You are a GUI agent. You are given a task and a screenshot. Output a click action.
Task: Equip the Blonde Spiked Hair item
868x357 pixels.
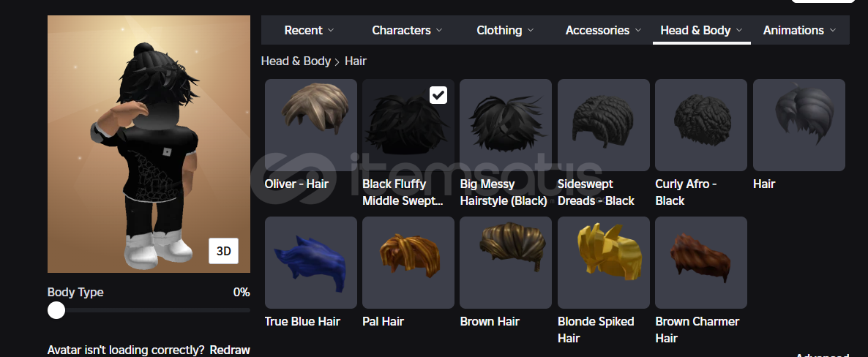pos(603,263)
